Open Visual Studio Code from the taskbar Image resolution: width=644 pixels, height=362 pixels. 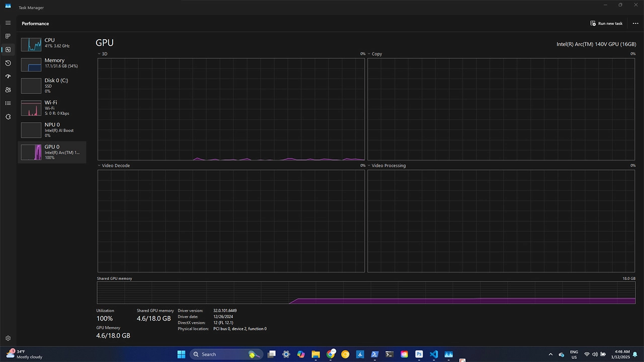(434, 354)
